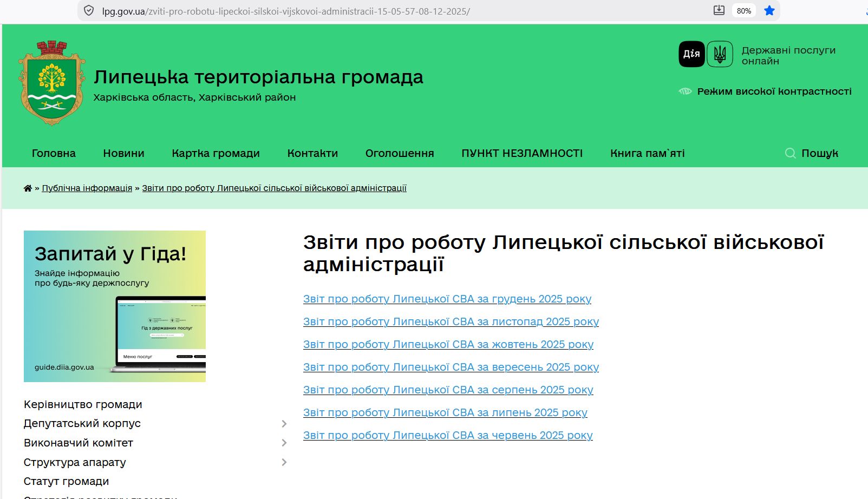Open Державні послуги онлайн link
This screenshot has height=499, width=868.
[x=788, y=55]
